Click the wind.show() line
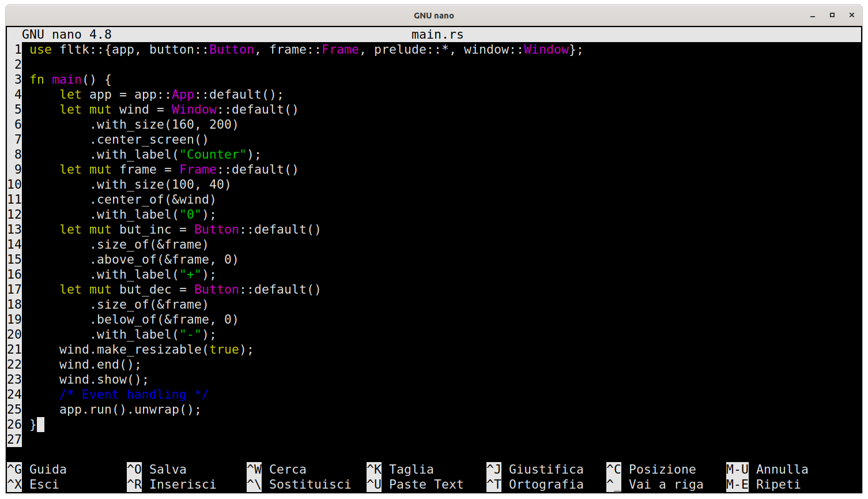The height and width of the screenshot is (499, 868). [x=104, y=380]
